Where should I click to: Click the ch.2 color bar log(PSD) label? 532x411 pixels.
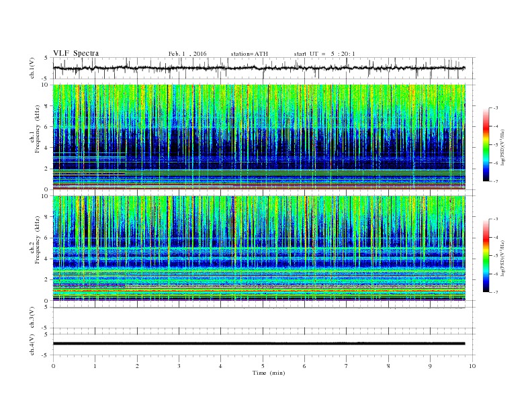tap(503, 258)
